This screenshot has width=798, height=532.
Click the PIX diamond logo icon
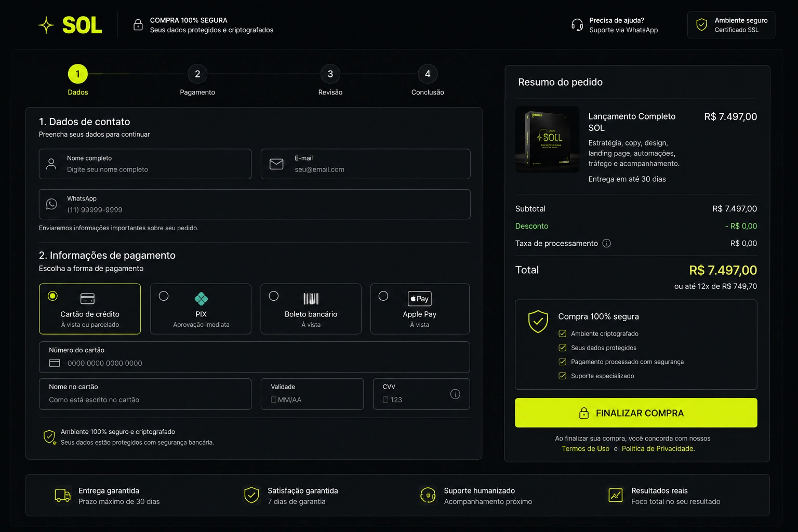201,299
